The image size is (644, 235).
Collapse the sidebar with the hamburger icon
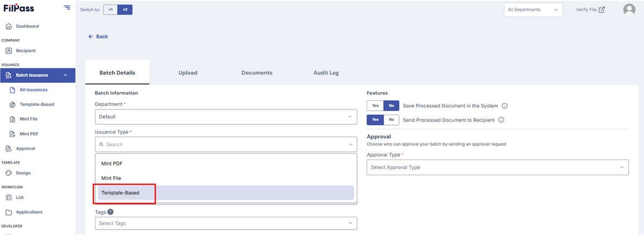(67, 8)
